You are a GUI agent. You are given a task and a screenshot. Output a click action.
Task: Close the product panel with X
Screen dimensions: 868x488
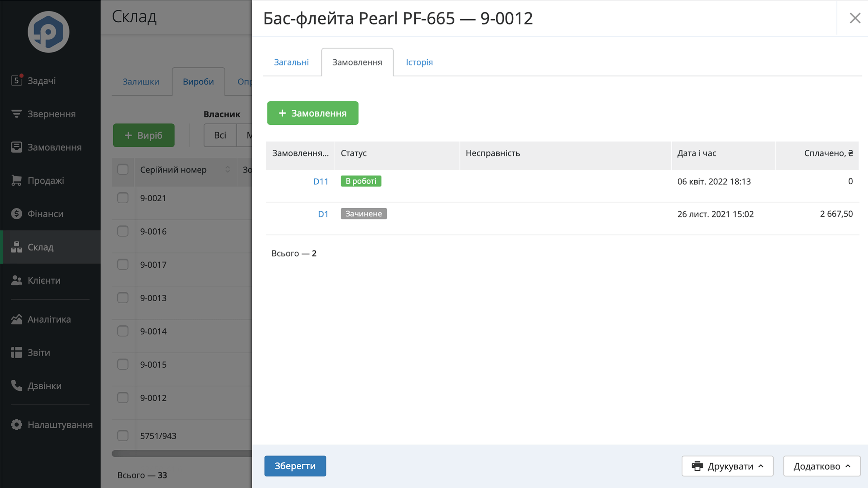[x=855, y=18]
